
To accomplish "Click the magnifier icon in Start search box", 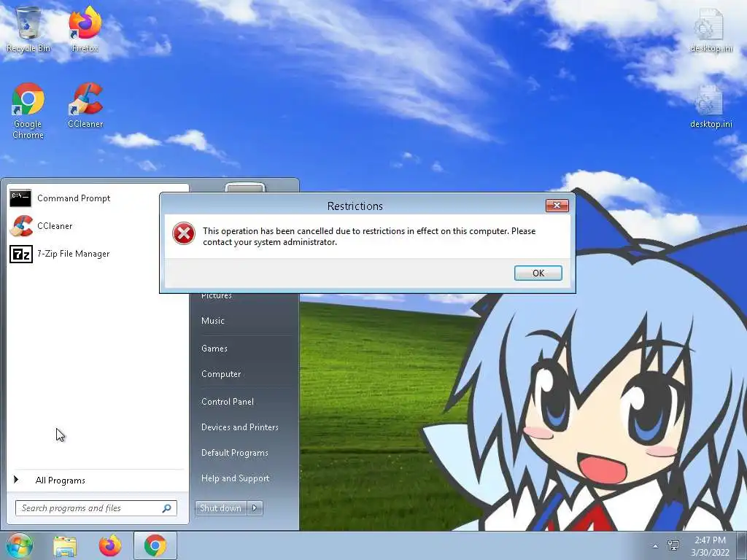I will 167,508.
